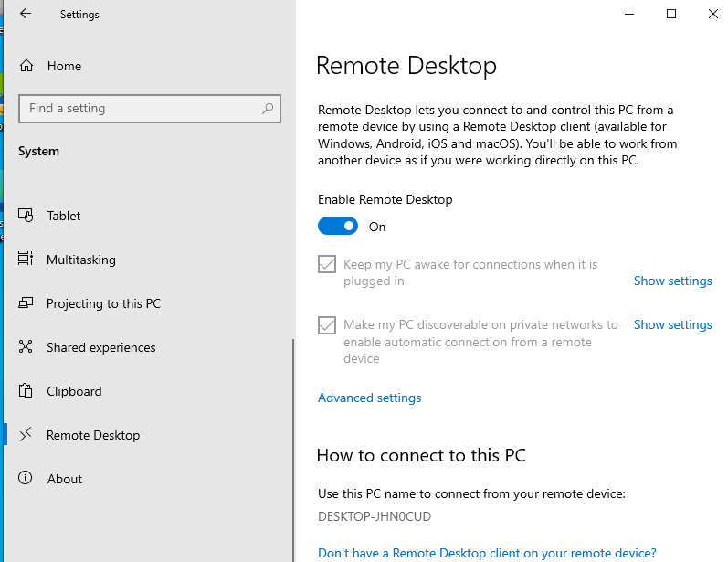
Task: Click Show settings for keep awake option
Action: point(673,281)
